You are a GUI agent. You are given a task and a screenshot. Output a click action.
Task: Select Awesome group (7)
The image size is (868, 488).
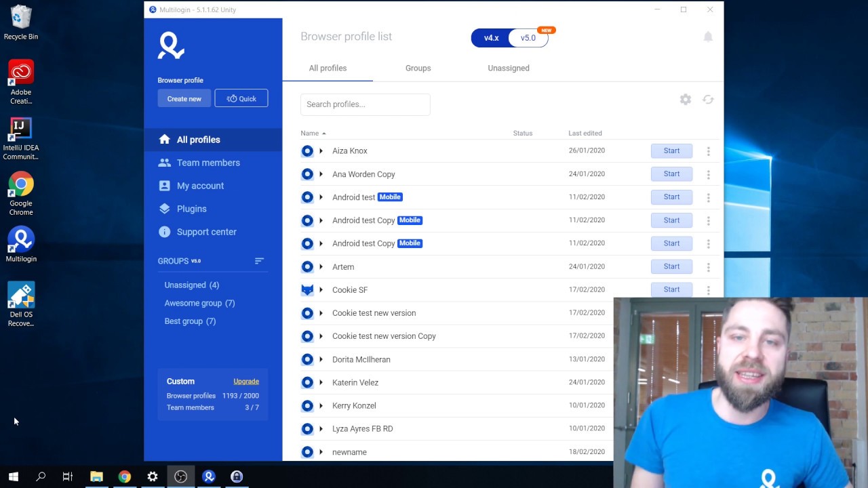[199, 303]
